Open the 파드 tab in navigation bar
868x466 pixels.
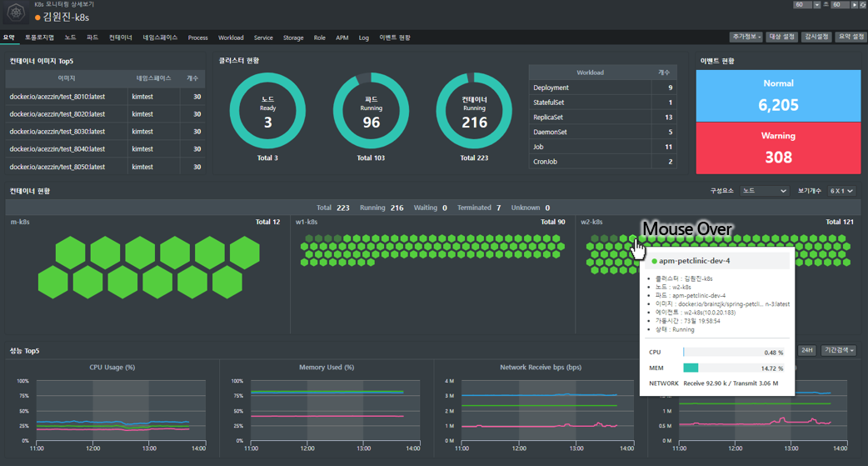(x=92, y=38)
